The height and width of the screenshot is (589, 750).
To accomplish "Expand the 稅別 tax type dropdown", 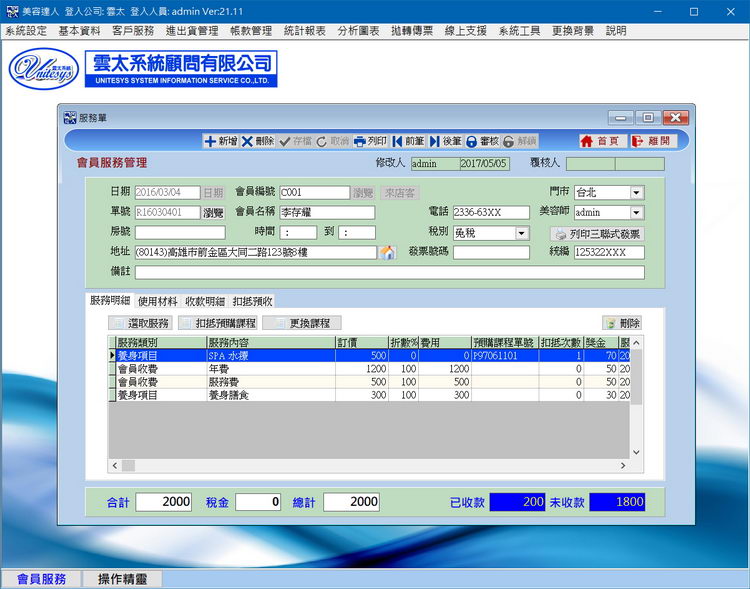I will (x=521, y=233).
